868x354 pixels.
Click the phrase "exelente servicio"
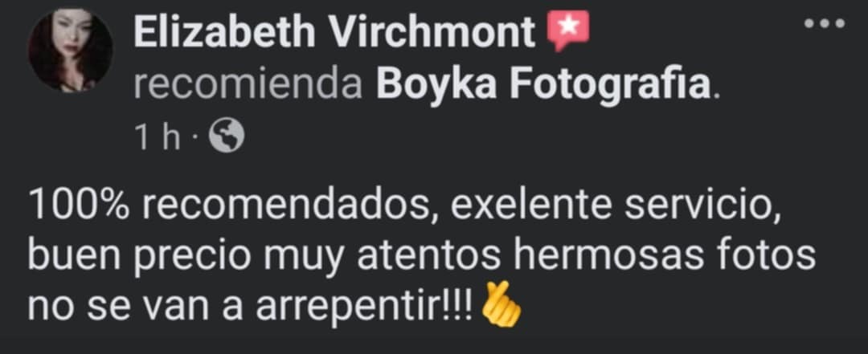(616, 206)
